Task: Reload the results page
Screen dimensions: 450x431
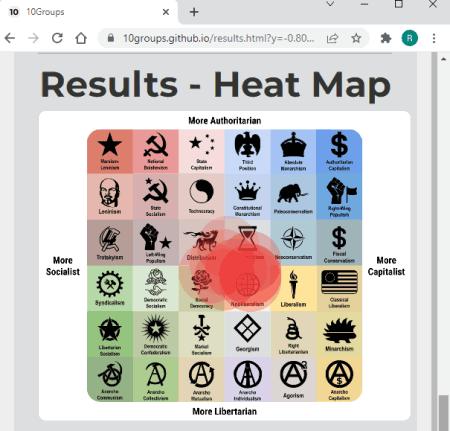Action: [57, 38]
